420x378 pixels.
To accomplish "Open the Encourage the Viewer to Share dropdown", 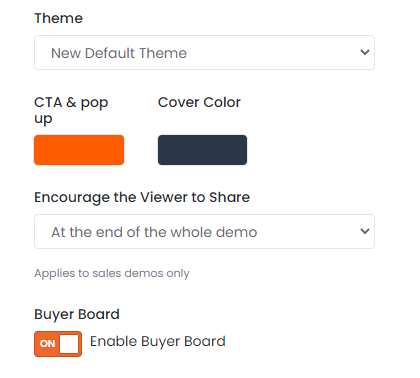I will (x=204, y=231).
